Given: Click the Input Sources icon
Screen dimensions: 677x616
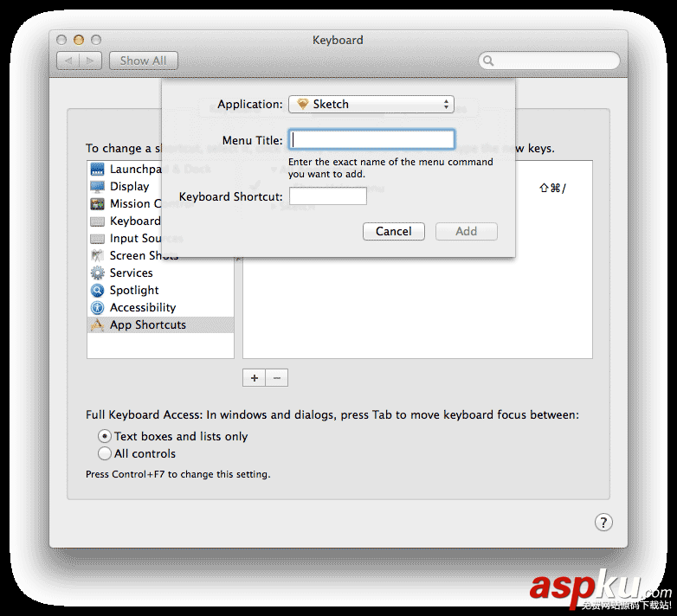Looking at the screenshot, I should point(97,239).
